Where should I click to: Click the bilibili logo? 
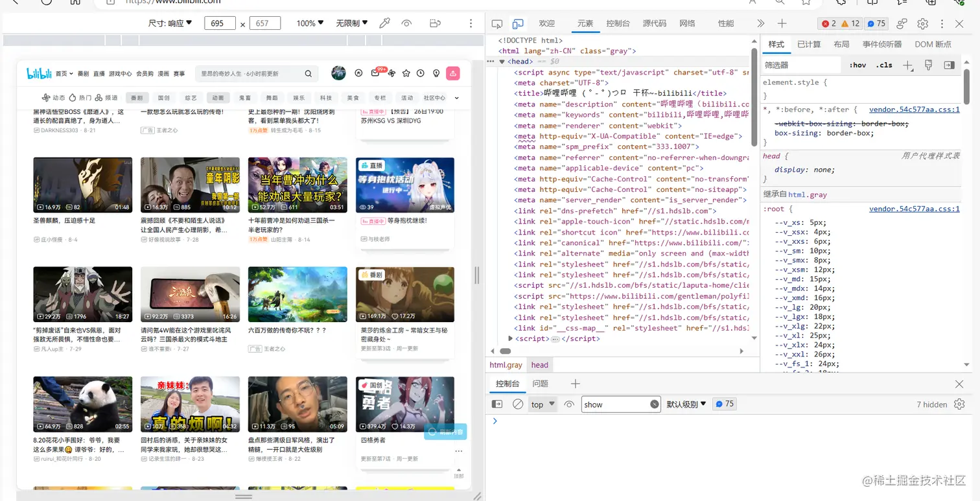tap(40, 73)
